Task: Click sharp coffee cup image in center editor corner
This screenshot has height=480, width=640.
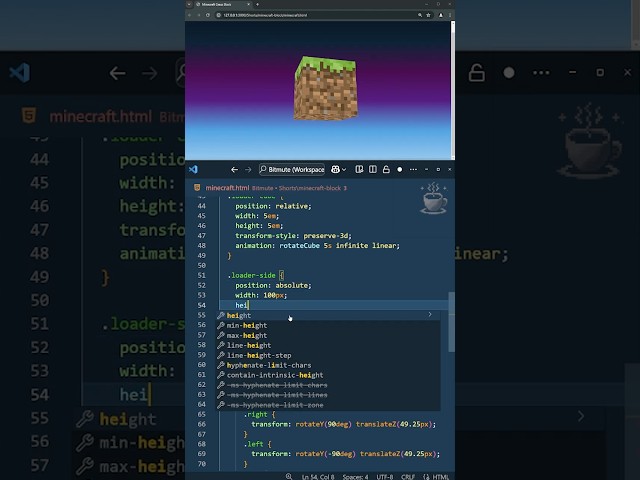Action: click(x=433, y=199)
